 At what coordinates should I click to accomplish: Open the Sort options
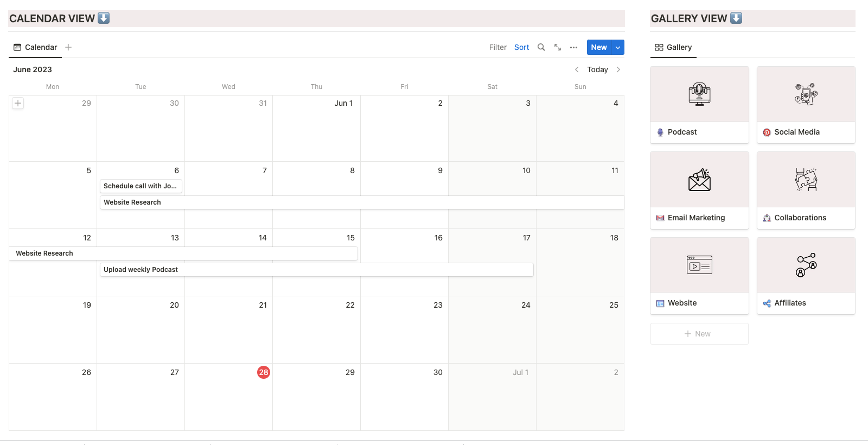[x=521, y=47]
